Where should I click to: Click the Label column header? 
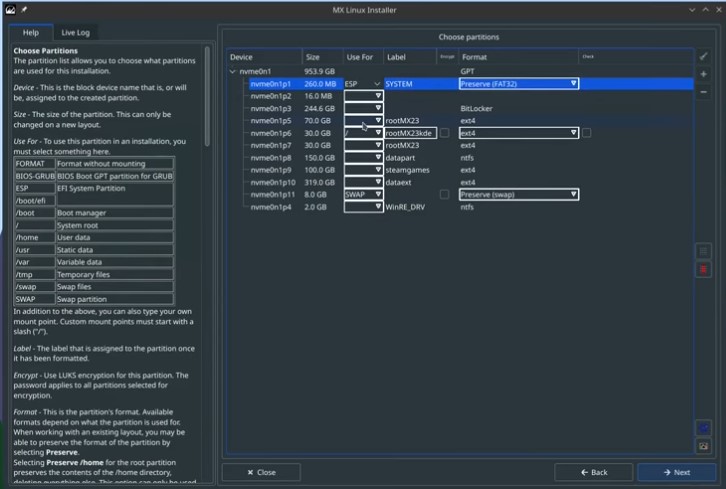[410, 57]
